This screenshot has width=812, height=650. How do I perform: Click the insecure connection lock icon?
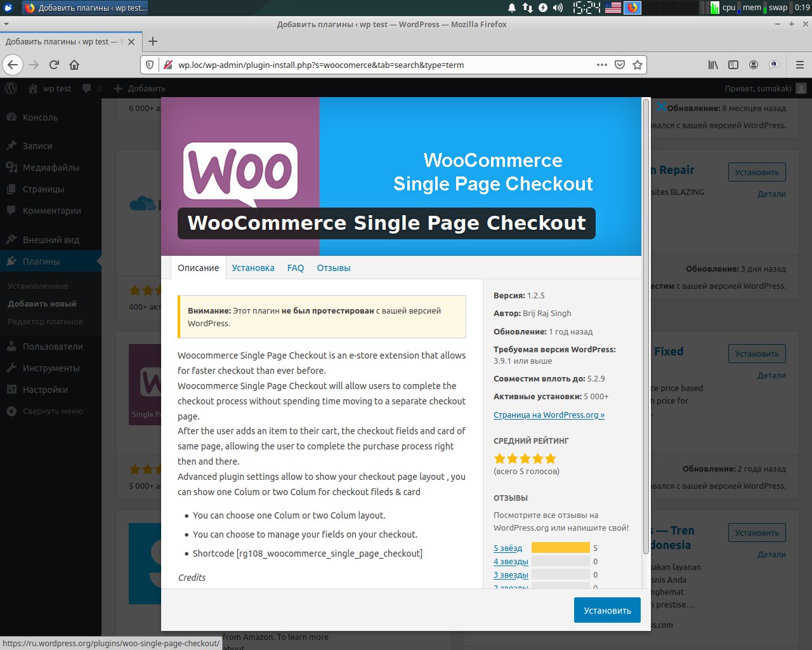tap(168, 65)
